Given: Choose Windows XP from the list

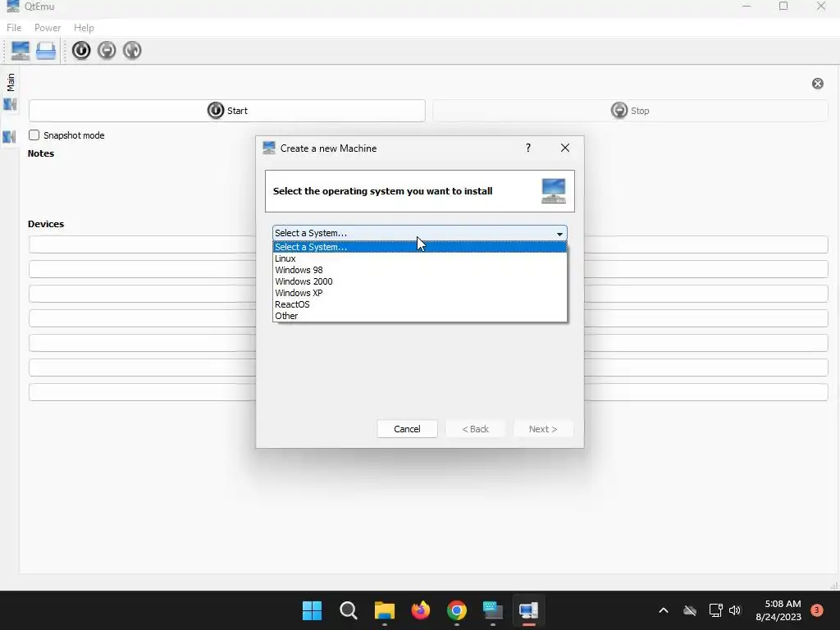Looking at the screenshot, I should click(x=419, y=293).
